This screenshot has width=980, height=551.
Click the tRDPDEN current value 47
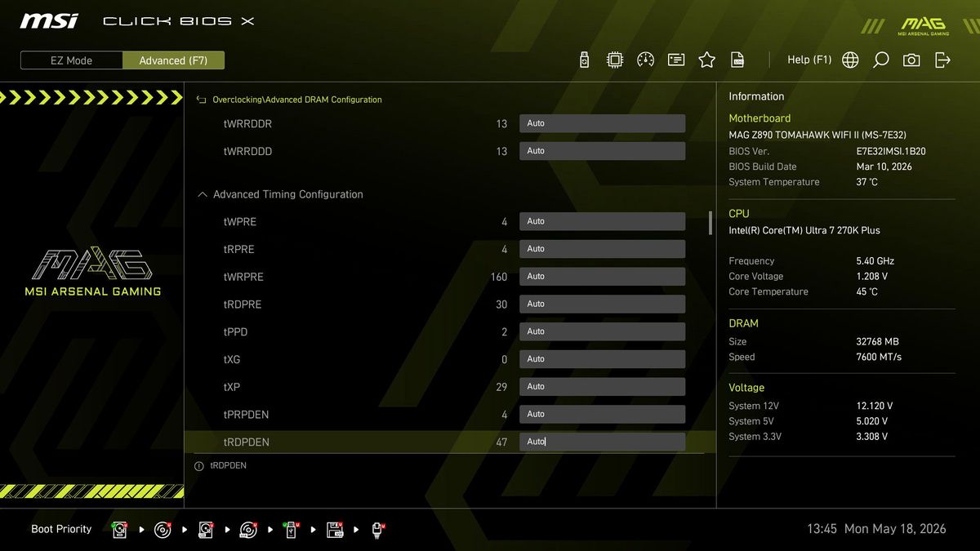coord(501,442)
